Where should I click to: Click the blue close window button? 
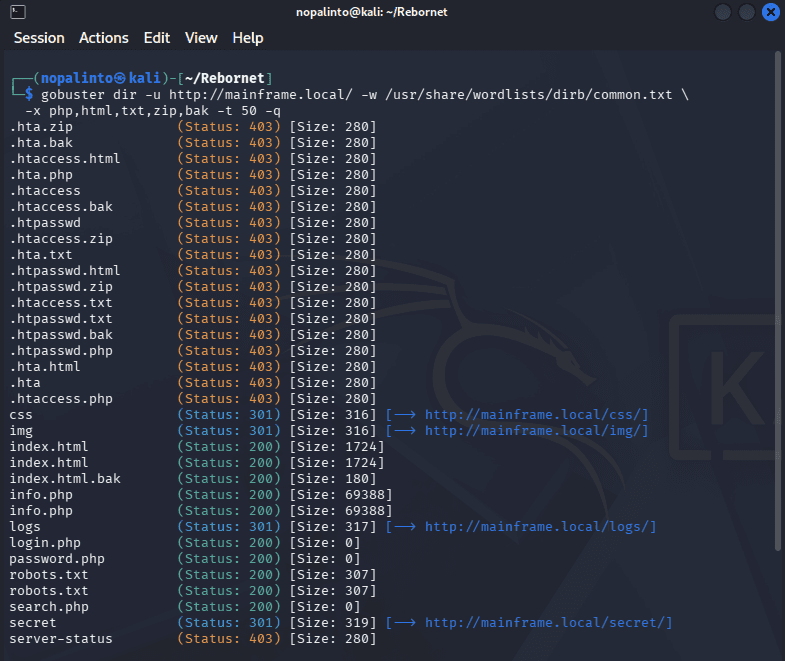tap(770, 12)
